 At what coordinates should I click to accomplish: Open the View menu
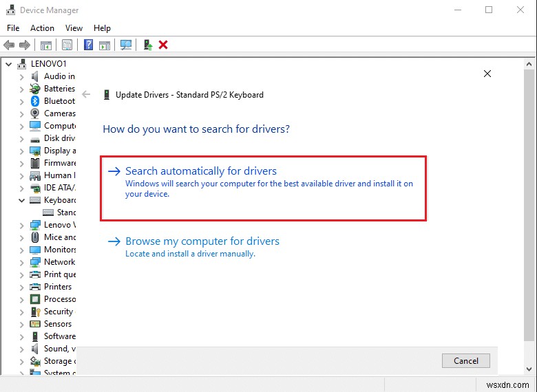tap(74, 28)
